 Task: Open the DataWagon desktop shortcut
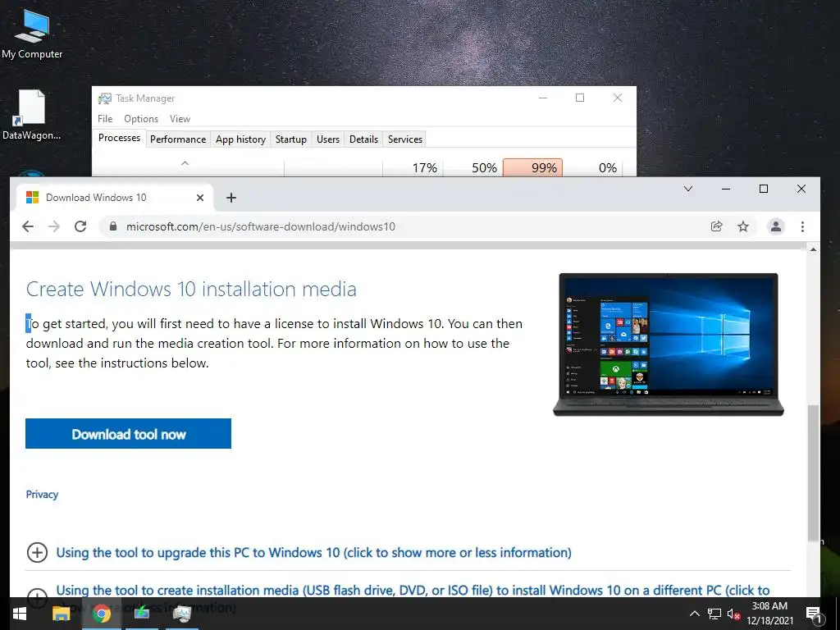click(31, 115)
